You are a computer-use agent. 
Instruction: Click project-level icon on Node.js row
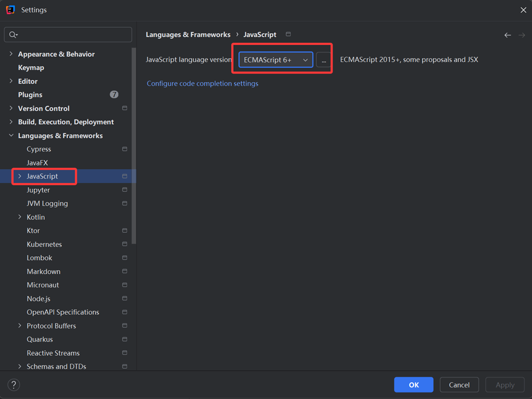point(125,298)
